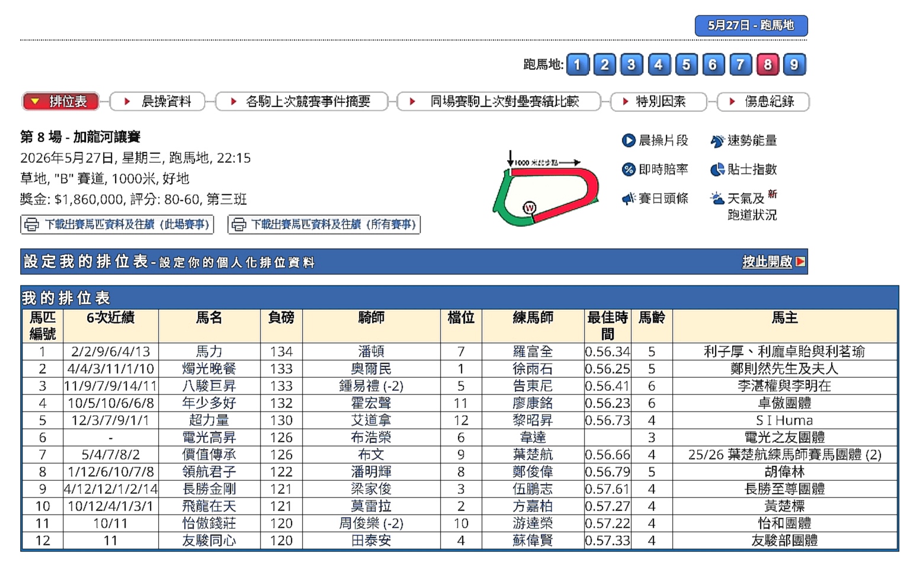Click trainer name 葉楚航
924x562 pixels.
pyautogui.click(x=532, y=455)
